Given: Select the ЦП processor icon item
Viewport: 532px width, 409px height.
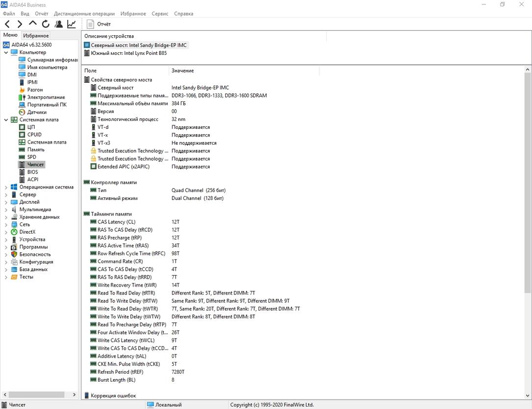Looking at the screenshot, I should click(22, 127).
